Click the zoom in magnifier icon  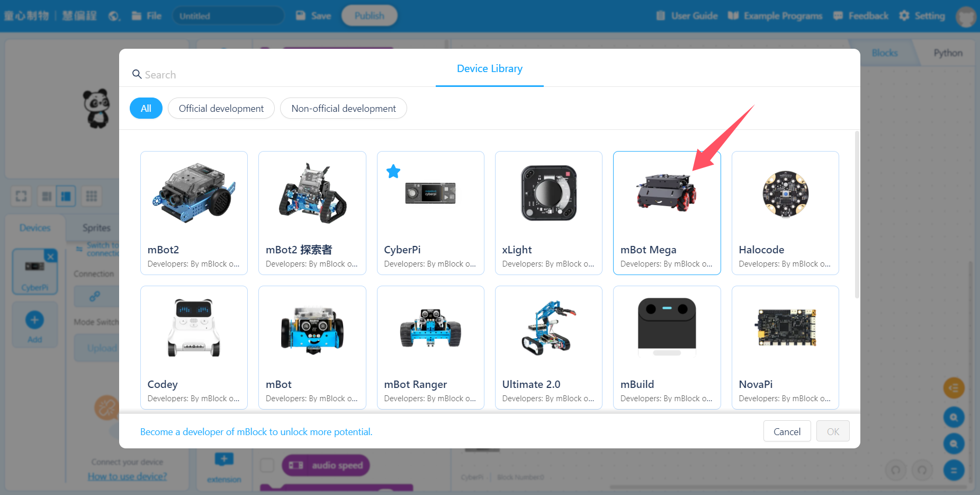[954, 417]
